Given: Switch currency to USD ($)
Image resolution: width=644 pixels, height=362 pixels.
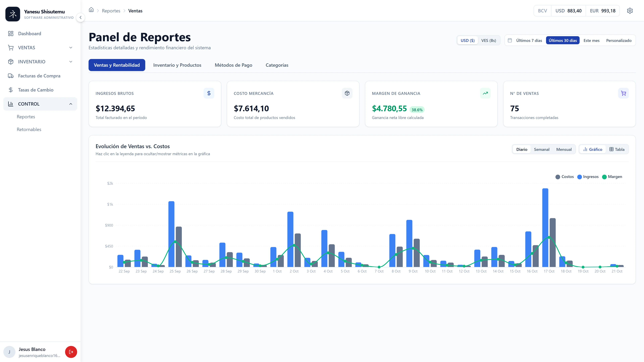Looking at the screenshot, I should [468, 40].
